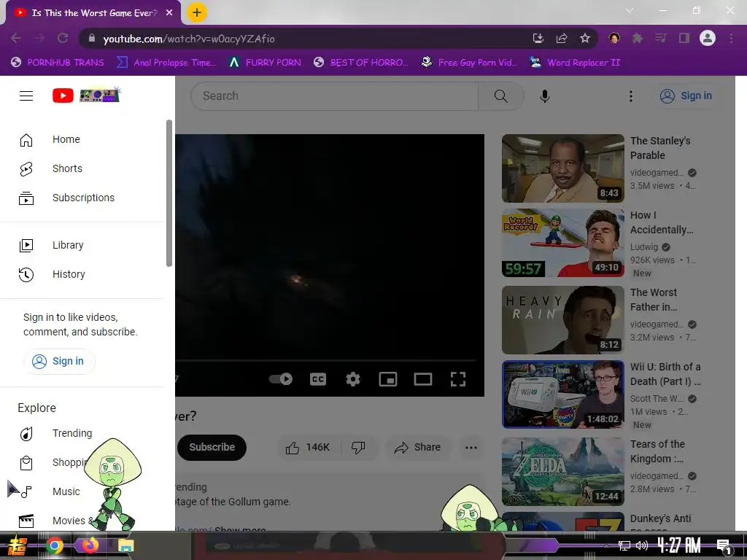This screenshot has height=560, width=747.
Task: Share the video
Action: (418, 447)
